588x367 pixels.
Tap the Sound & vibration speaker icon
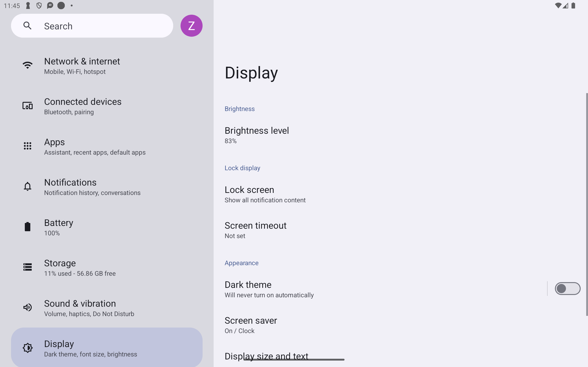28,308
